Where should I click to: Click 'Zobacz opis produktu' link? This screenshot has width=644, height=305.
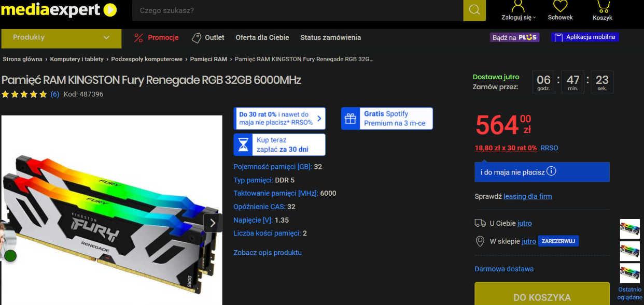[268, 253]
